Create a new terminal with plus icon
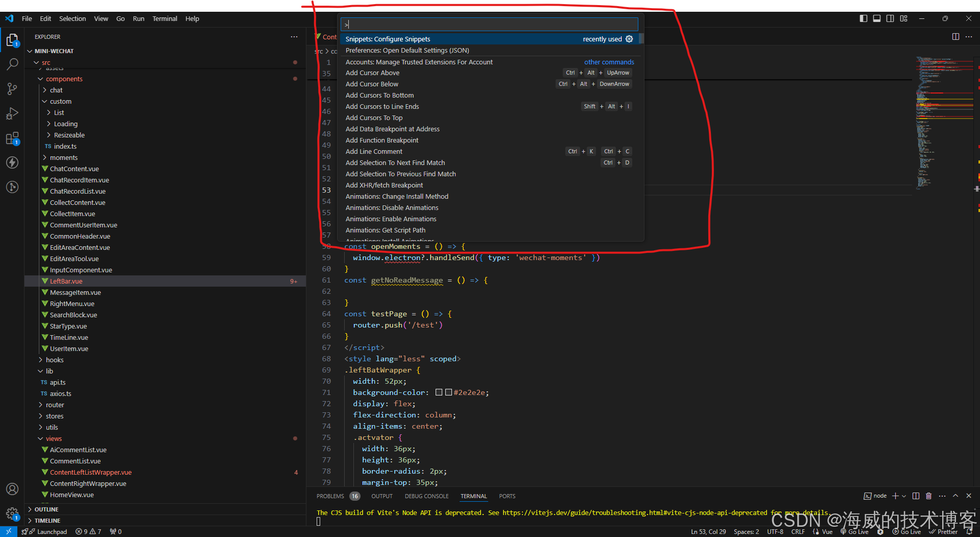The image size is (980, 537). point(895,496)
